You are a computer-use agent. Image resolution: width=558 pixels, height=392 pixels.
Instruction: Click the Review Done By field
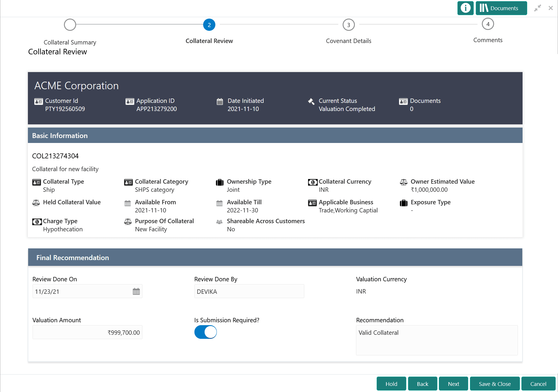coord(249,291)
